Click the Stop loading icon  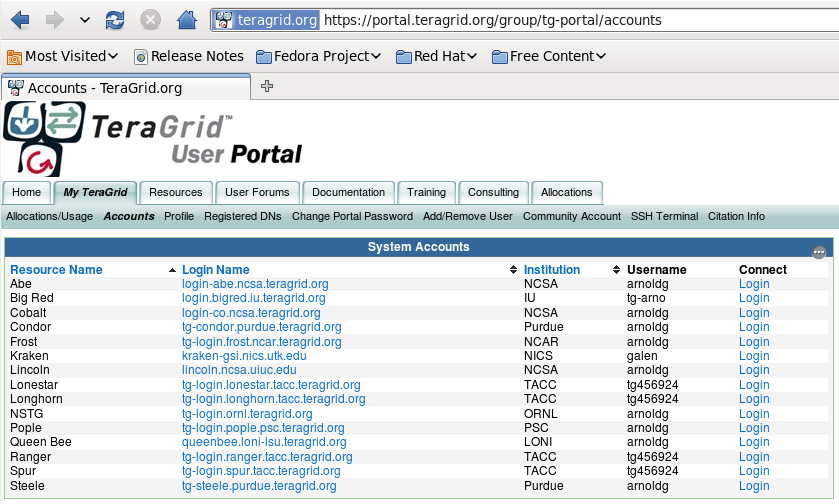tap(150, 20)
